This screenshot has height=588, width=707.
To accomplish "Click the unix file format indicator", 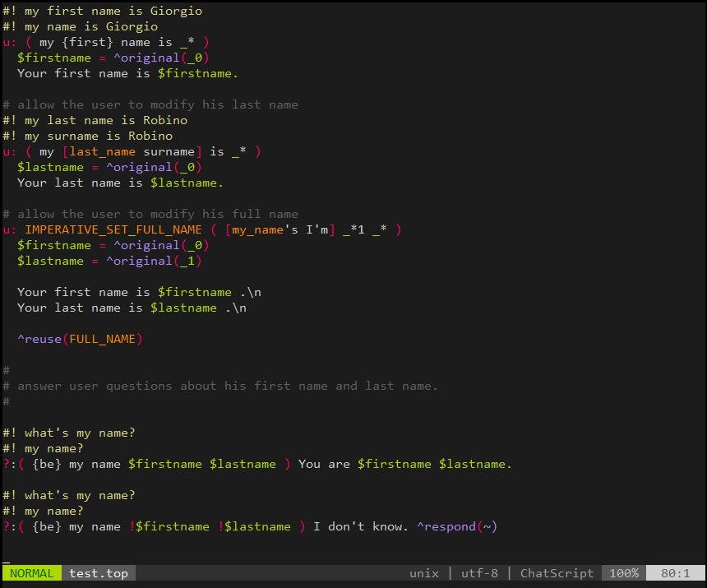I will [424, 573].
